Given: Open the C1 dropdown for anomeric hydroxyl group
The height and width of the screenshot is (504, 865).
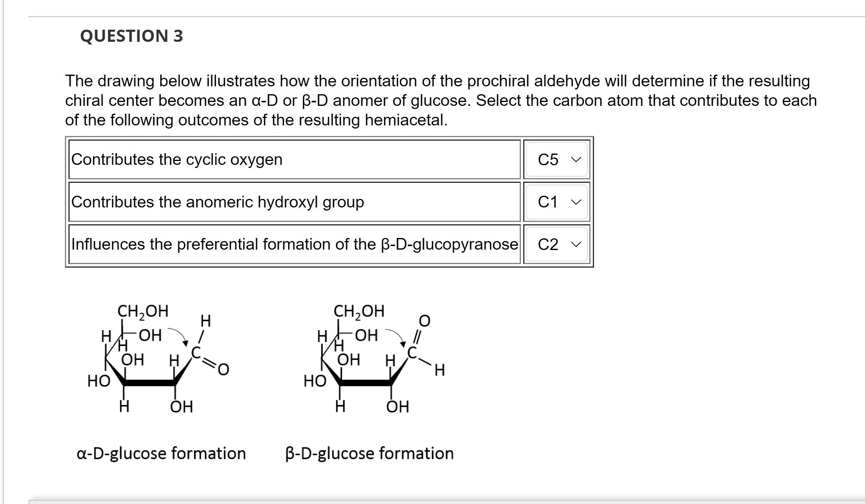Looking at the screenshot, I should (557, 202).
